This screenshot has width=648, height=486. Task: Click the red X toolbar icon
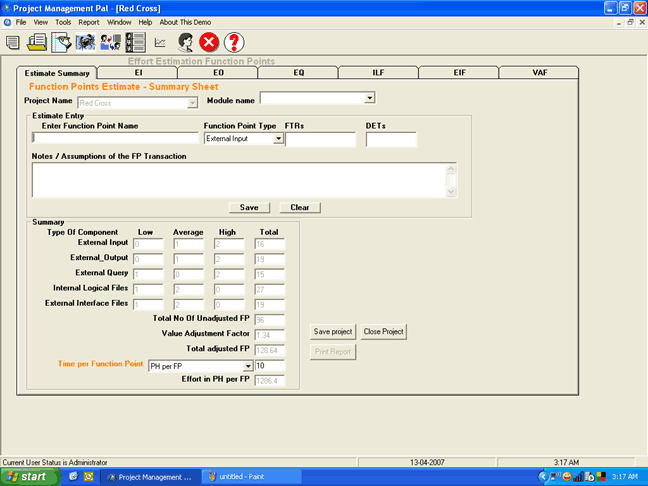[x=209, y=42]
